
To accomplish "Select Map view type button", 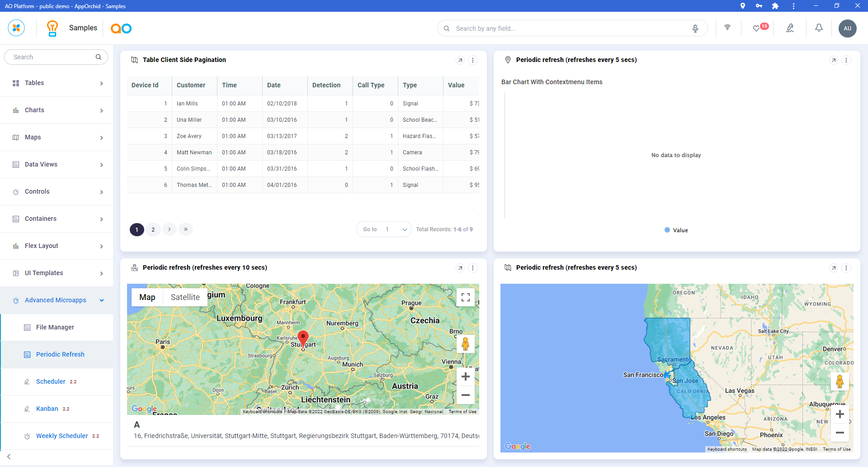I will [147, 297].
